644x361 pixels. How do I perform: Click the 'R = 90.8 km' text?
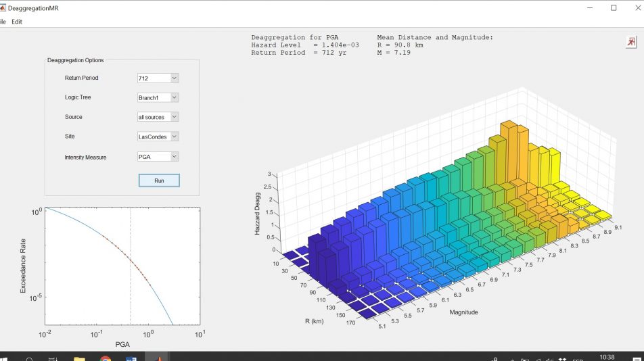point(400,45)
